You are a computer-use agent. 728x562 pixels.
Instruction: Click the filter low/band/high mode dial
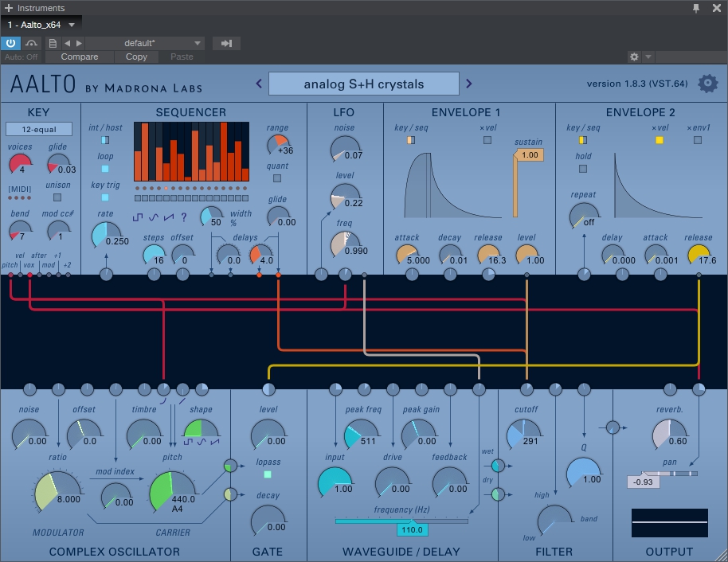click(x=554, y=520)
